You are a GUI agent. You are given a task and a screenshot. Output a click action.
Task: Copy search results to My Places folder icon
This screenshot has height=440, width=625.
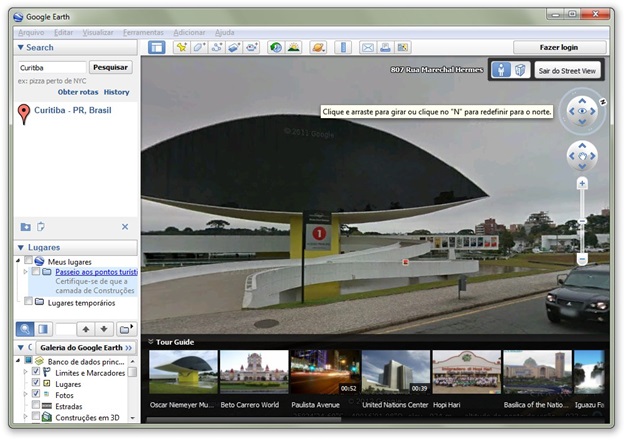(26, 227)
